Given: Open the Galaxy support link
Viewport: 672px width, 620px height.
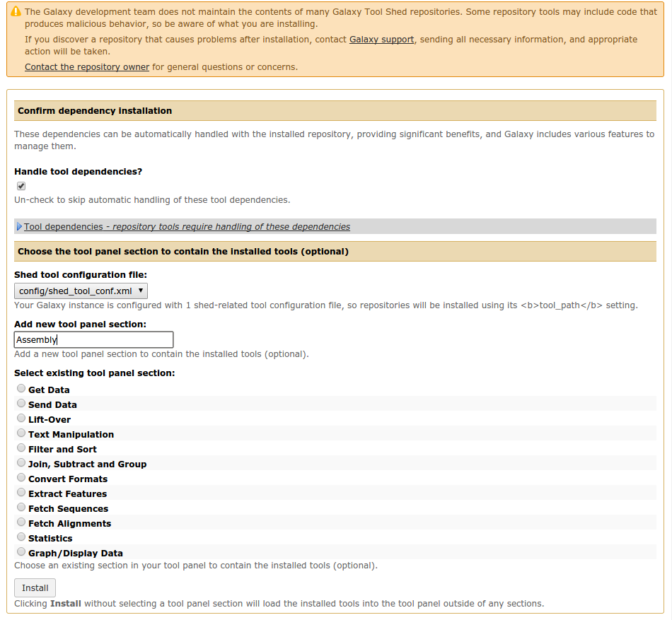Looking at the screenshot, I should point(381,40).
